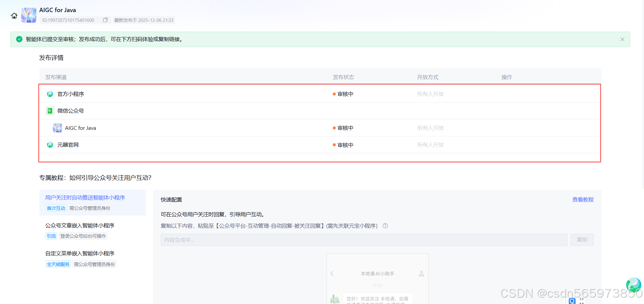Viewport: 644px width, 304px height.
Task: Click the 引流 tag
Action: (x=51, y=236)
